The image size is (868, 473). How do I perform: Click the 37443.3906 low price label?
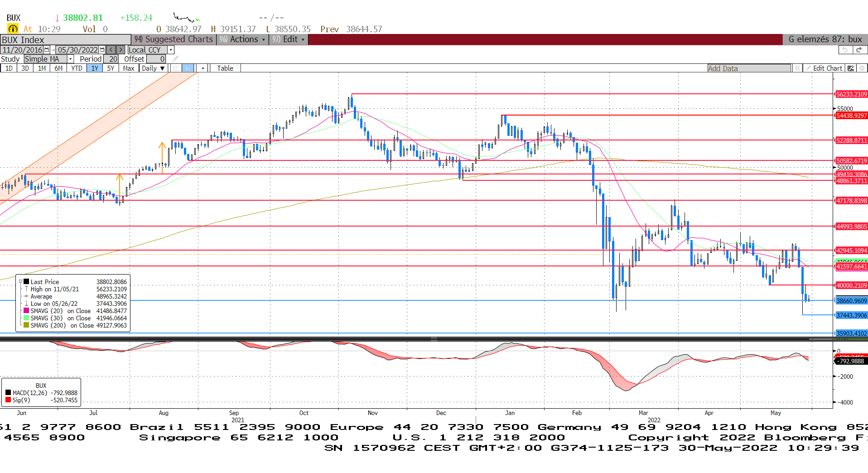pyautogui.click(x=851, y=315)
